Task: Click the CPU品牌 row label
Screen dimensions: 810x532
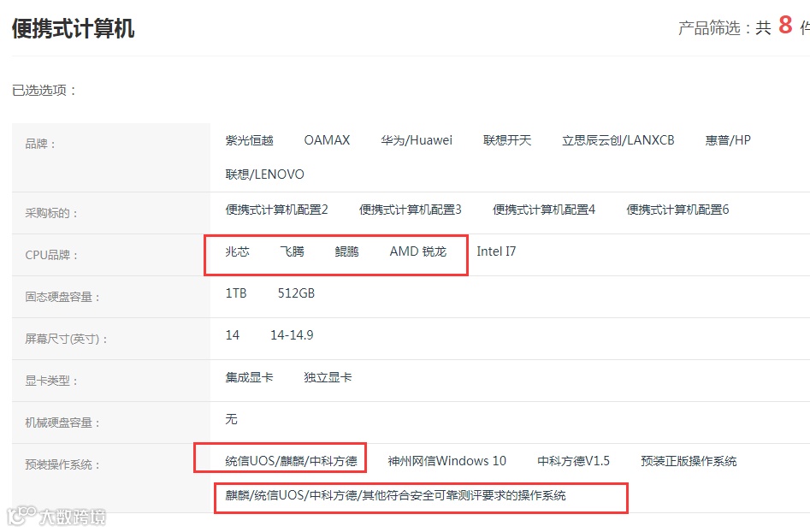Action: (51, 255)
